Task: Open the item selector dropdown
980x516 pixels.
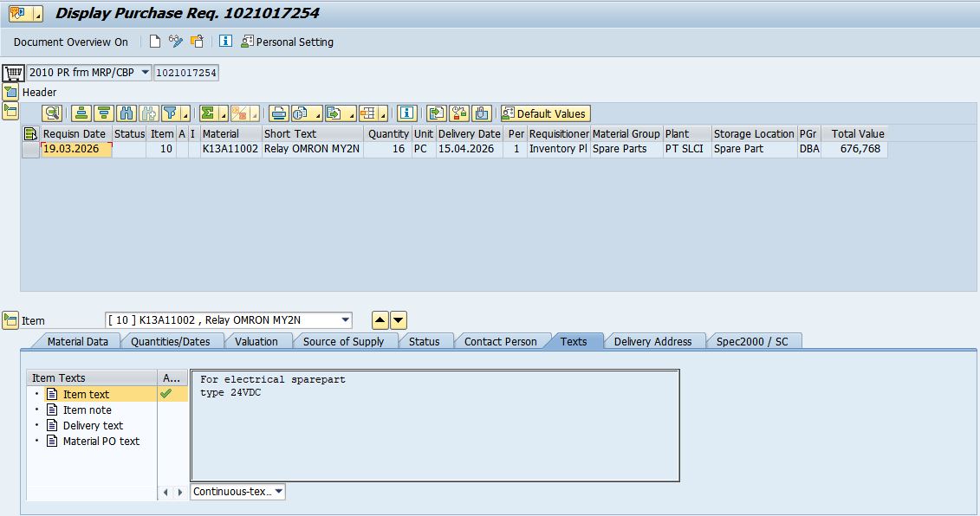Action: point(345,320)
